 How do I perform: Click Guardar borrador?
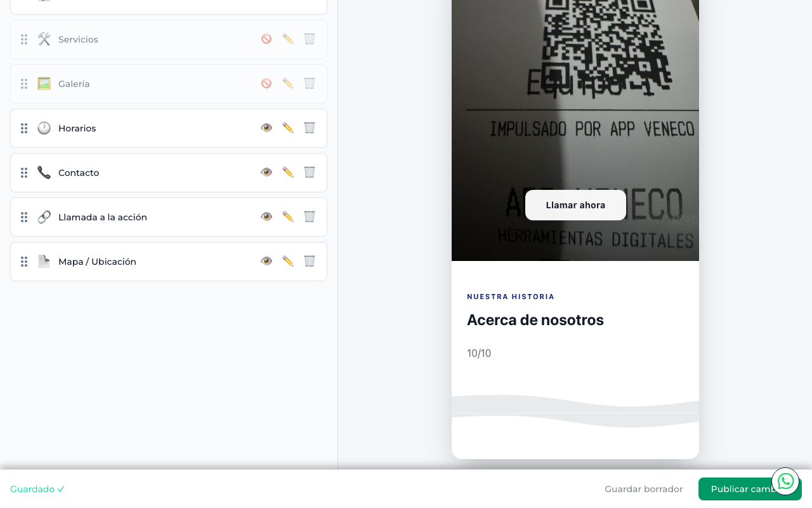(x=644, y=489)
